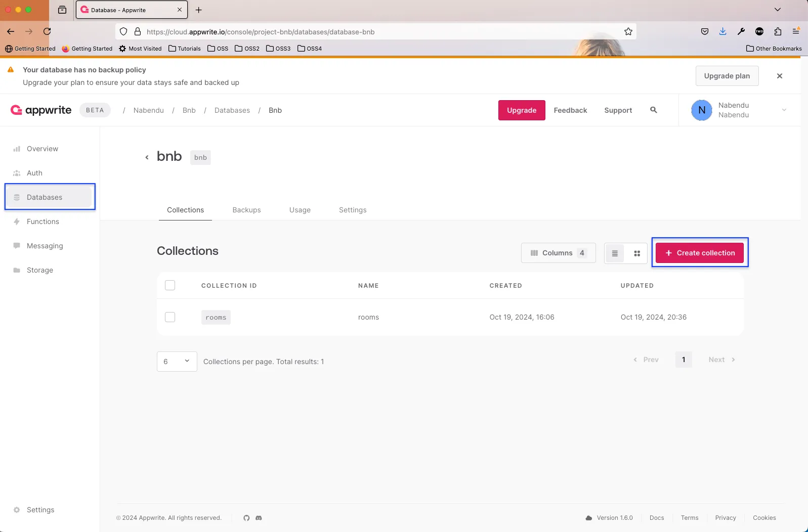Screen dimensions: 808x532
Task: Click the Appwrite logo
Action: pos(41,110)
